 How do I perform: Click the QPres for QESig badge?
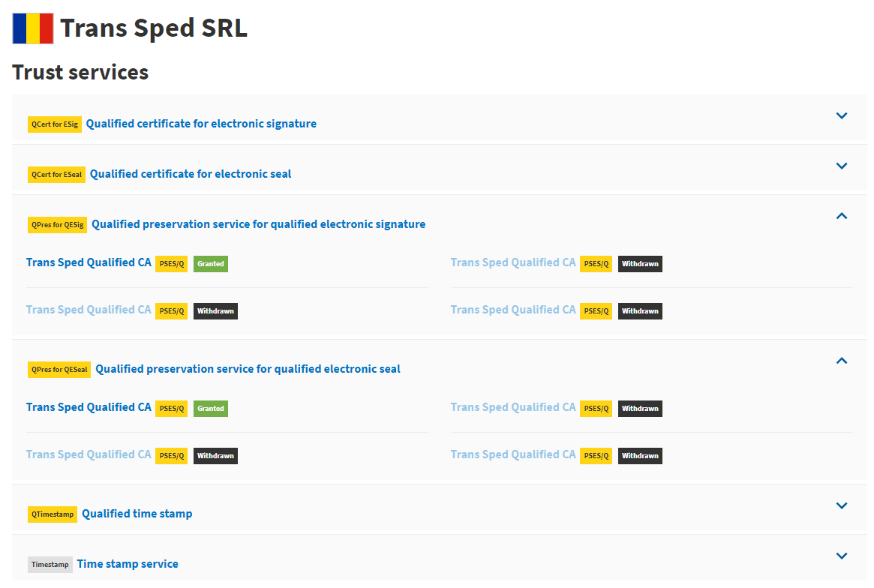click(x=58, y=224)
